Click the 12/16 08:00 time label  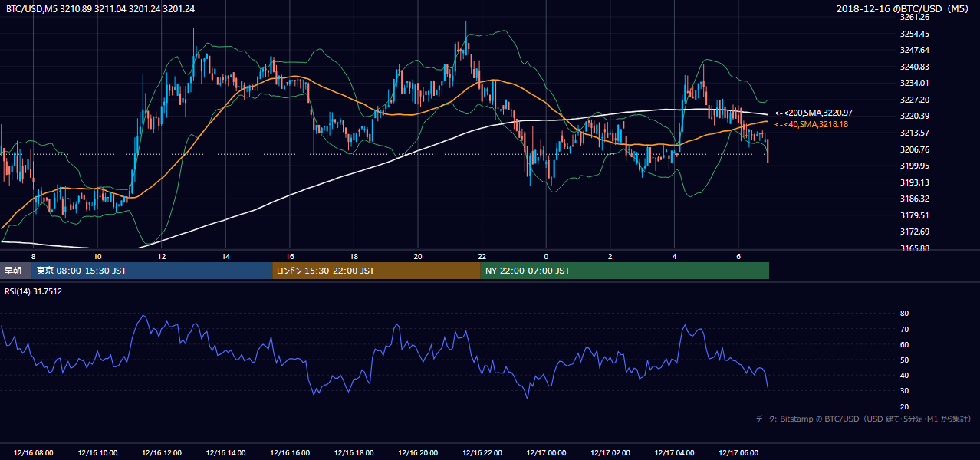(33, 453)
